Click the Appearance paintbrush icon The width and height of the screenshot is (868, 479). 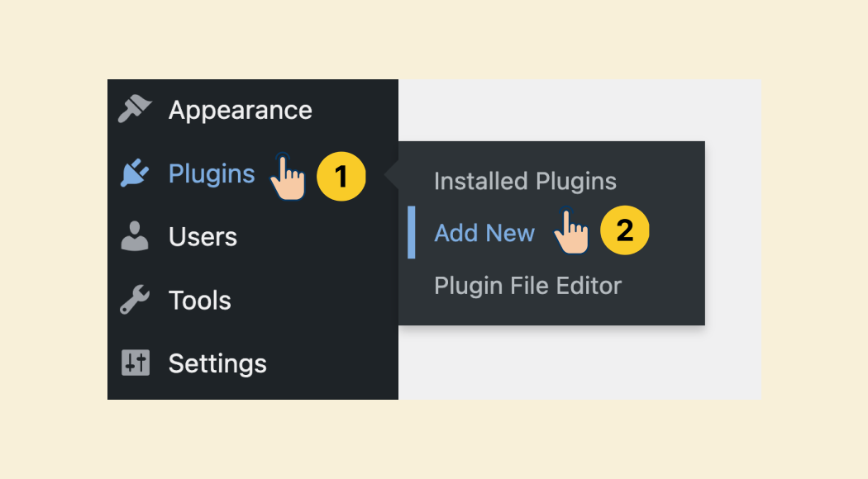[135, 108]
